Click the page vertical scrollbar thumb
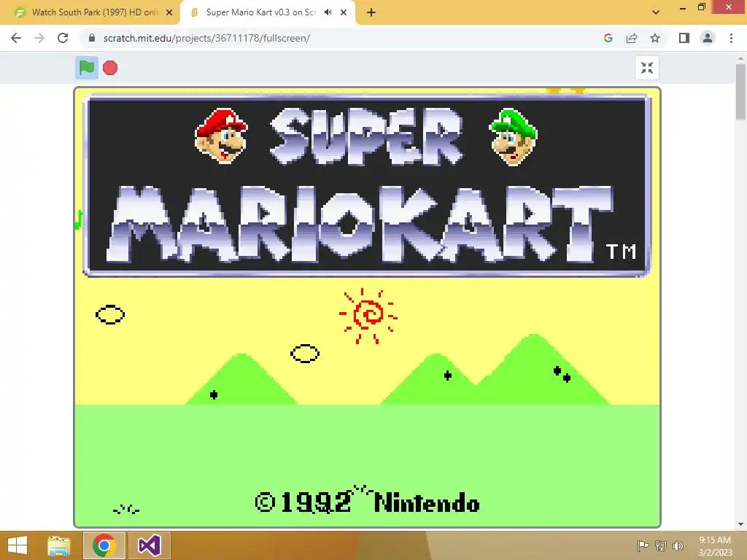 [x=741, y=91]
